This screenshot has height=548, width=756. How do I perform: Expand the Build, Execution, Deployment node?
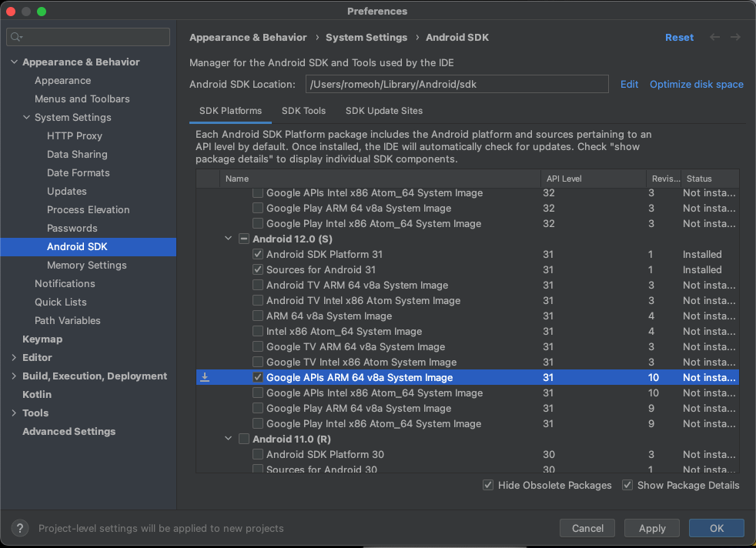tap(14, 376)
